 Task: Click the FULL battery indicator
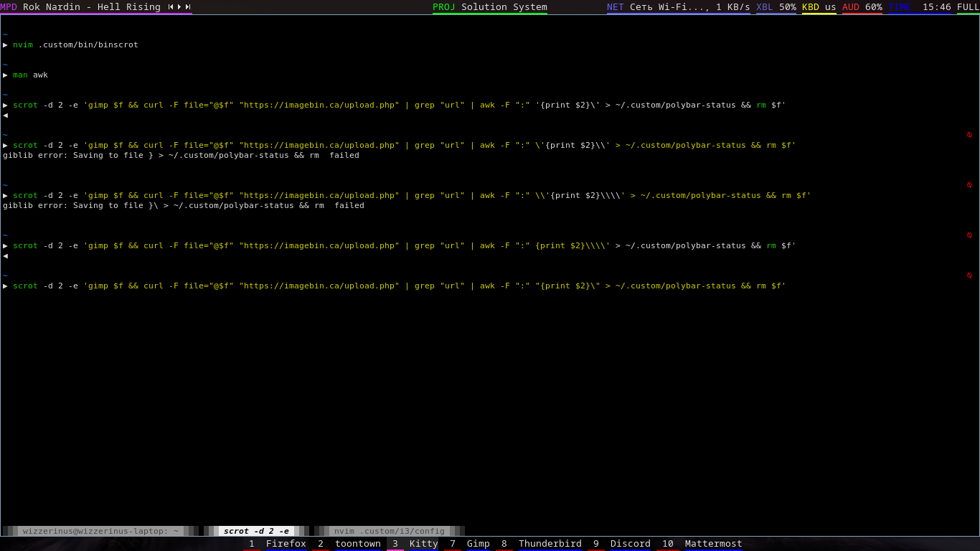click(x=968, y=6)
